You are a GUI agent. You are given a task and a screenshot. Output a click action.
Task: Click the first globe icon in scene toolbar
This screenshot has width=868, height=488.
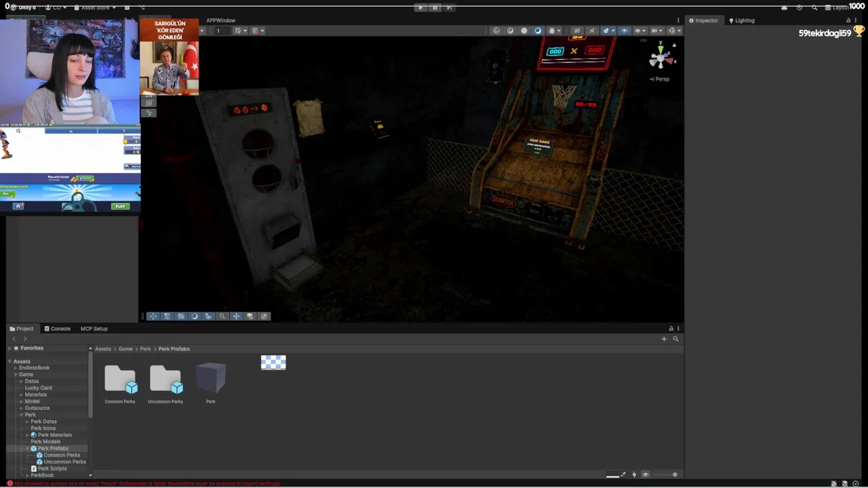pyautogui.click(x=496, y=30)
